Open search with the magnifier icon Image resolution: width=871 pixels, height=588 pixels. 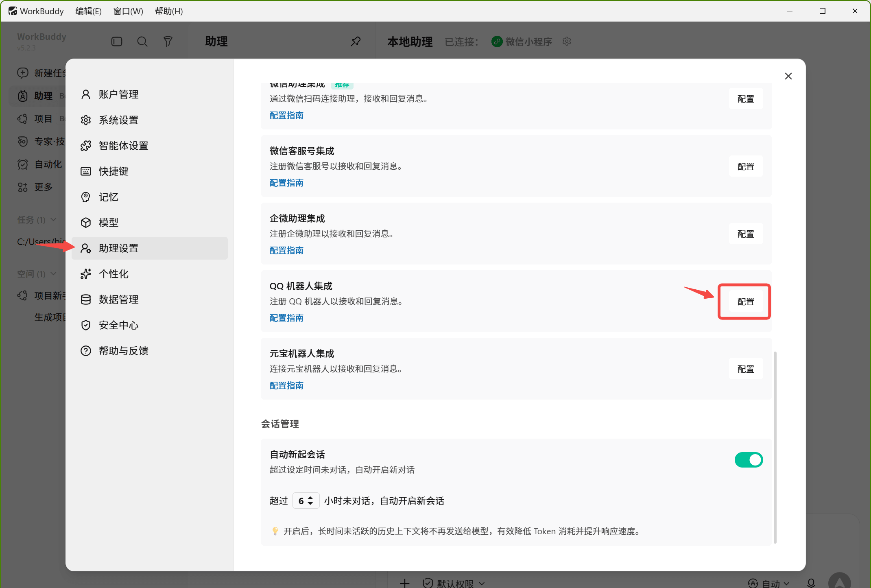(142, 42)
